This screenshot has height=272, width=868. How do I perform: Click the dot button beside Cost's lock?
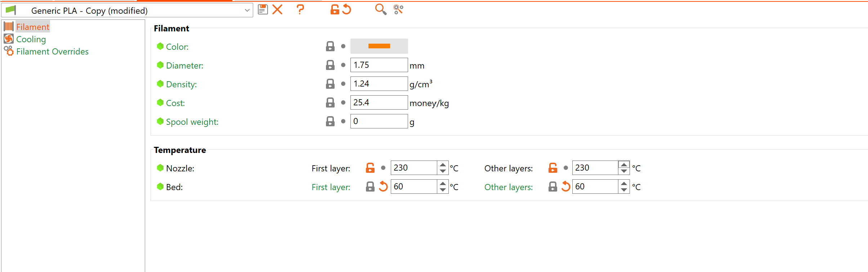pos(343,102)
